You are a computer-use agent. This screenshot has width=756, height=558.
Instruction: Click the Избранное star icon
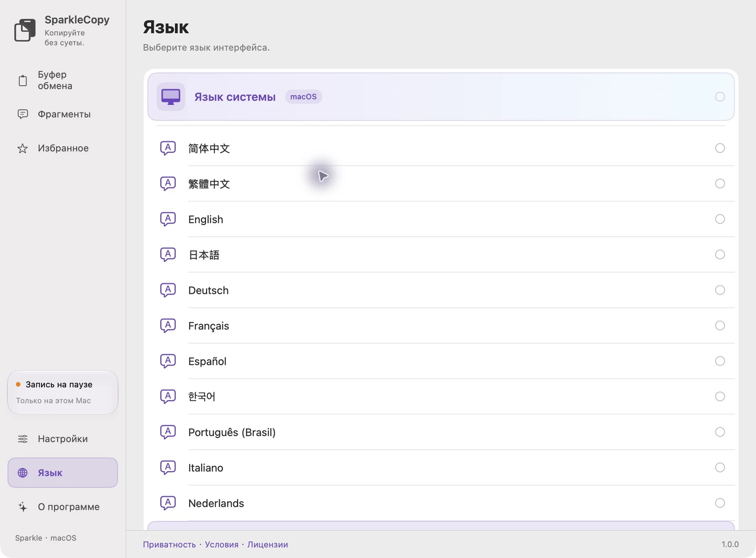(23, 148)
